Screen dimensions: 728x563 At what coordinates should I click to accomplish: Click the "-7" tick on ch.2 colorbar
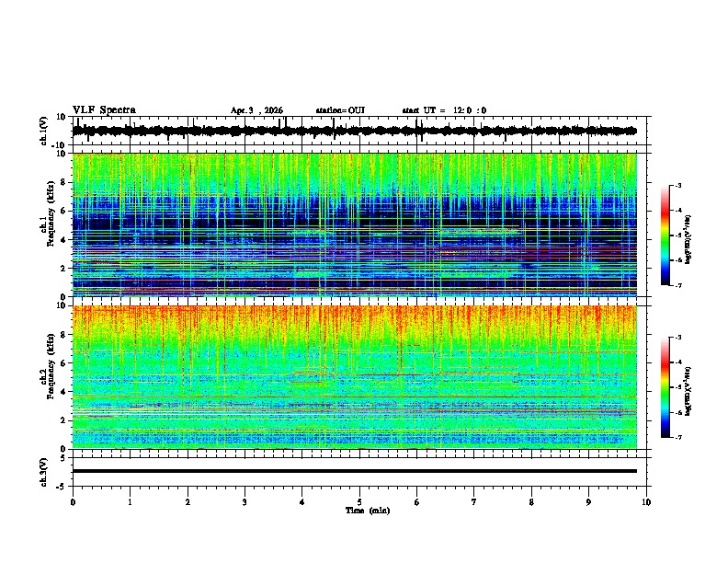click(677, 438)
